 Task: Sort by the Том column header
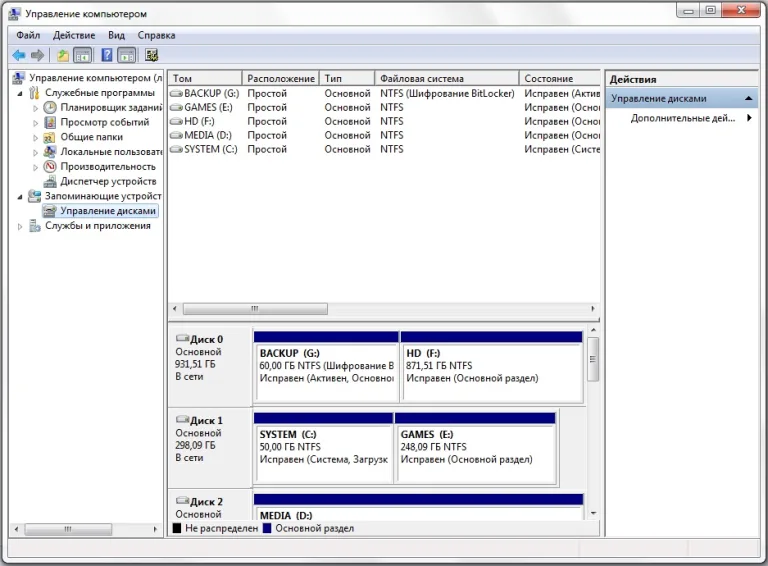205,78
